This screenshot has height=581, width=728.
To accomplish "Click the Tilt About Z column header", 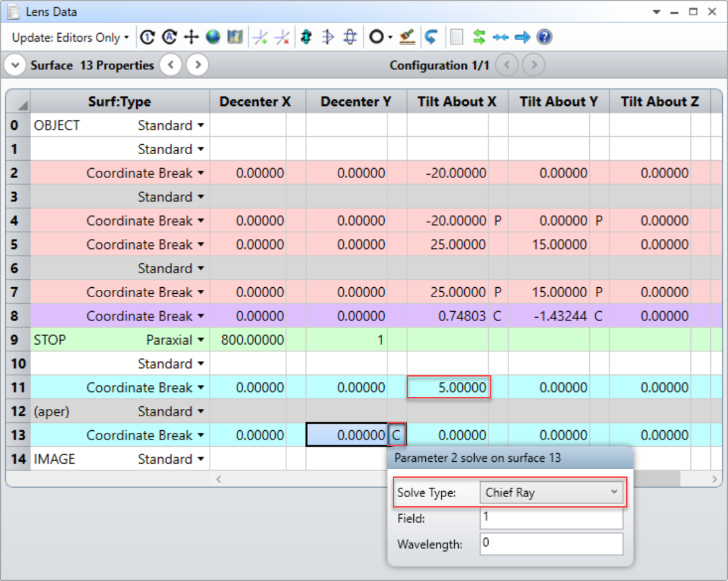I will click(x=660, y=101).
